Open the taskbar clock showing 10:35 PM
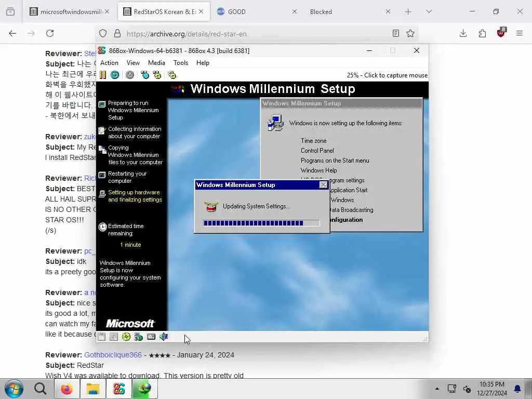This screenshot has height=399, width=532. point(492,389)
